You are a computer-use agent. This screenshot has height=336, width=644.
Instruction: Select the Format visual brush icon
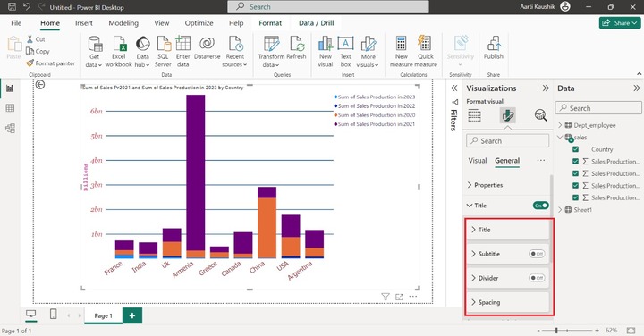pyautogui.click(x=508, y=115)
